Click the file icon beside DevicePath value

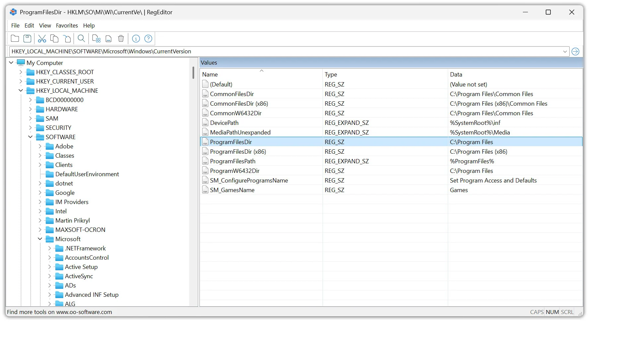[205, 123]
